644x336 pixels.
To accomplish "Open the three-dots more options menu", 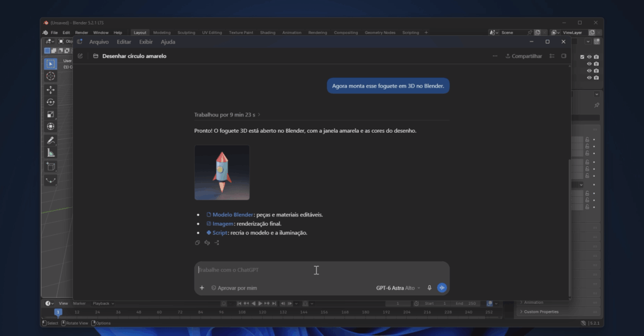I will tap(495, 56).
